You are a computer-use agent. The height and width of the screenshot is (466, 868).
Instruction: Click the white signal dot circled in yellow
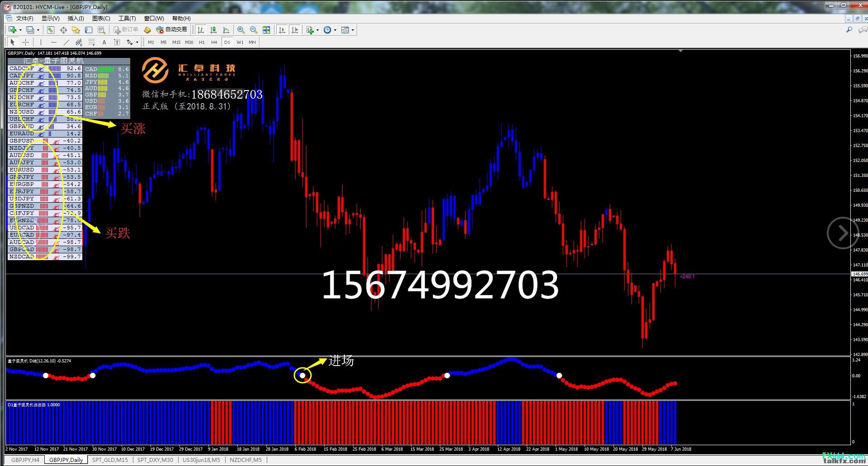302,376
